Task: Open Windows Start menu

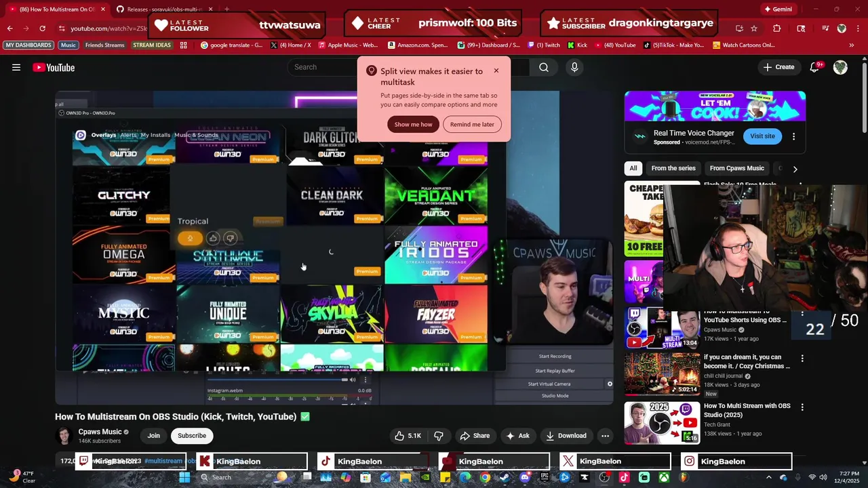Action: click(184, 477)
